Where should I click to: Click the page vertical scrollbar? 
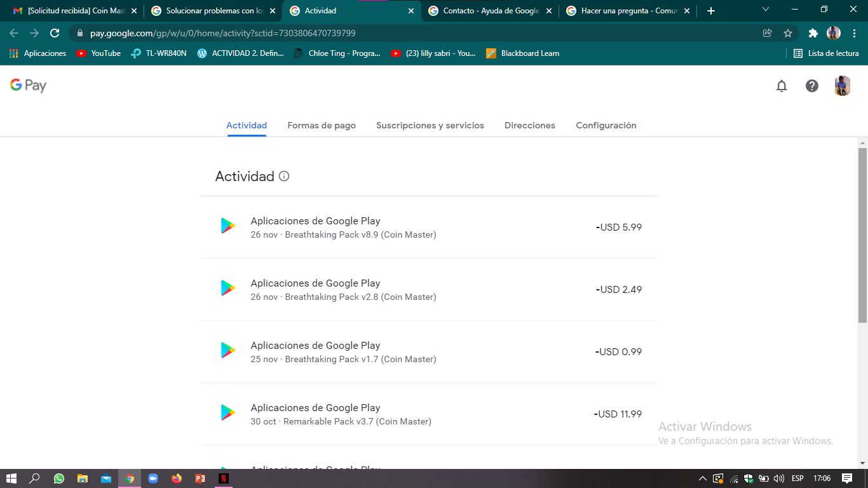point(862,235)
